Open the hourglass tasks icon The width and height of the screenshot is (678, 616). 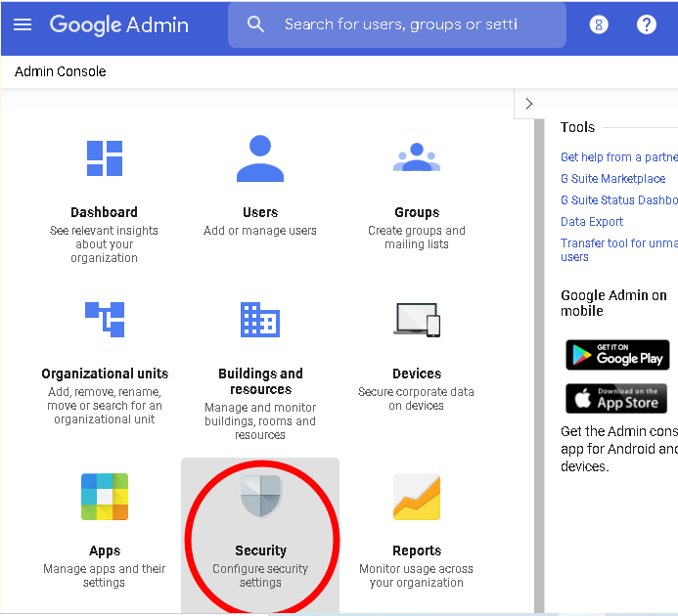click(x=599, y=24)
